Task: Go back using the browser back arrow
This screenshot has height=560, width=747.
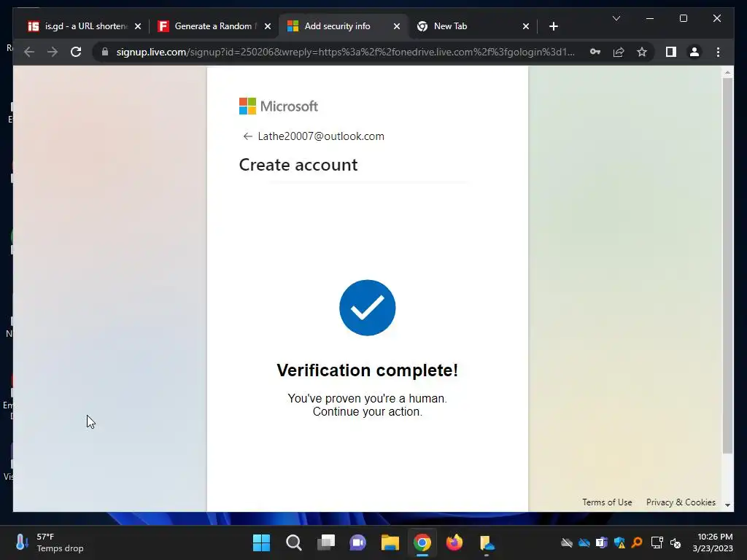Action: pos(29,52)
